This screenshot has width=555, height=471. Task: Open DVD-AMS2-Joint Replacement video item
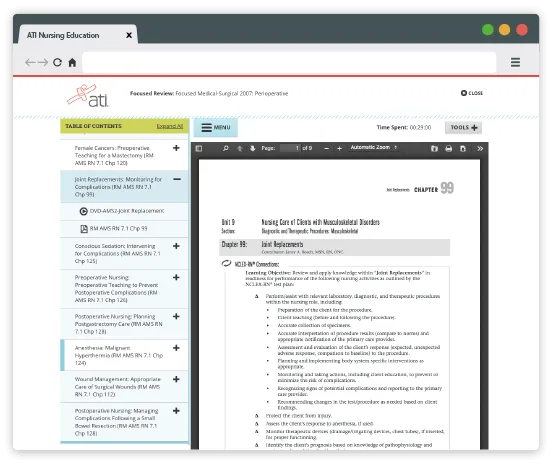tap(122, 211)
